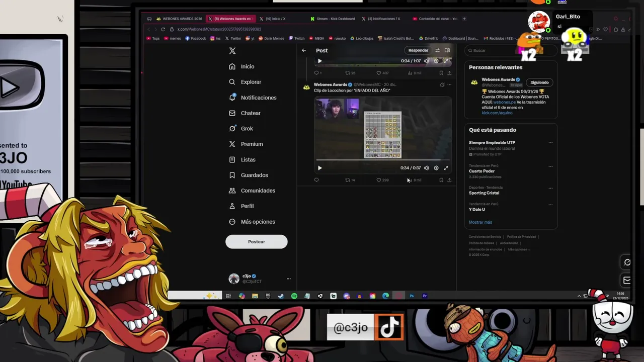Open Guardados bookmarks page

pyautogui.click(x=248, y=175)
